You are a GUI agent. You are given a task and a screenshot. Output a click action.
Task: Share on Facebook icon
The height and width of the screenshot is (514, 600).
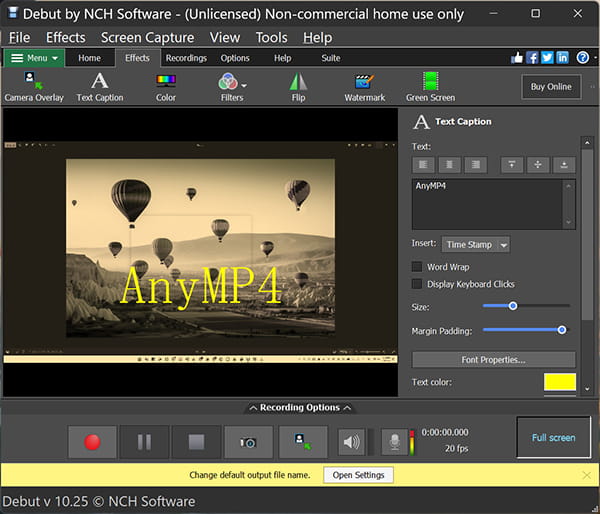(x=532, y=58)
